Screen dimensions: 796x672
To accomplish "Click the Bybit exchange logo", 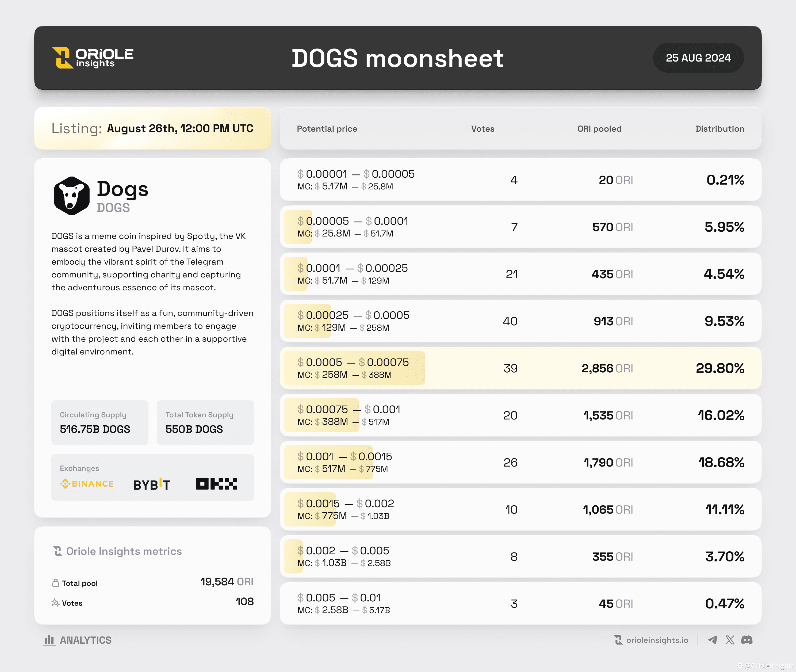I will click(x=152, y=484).
